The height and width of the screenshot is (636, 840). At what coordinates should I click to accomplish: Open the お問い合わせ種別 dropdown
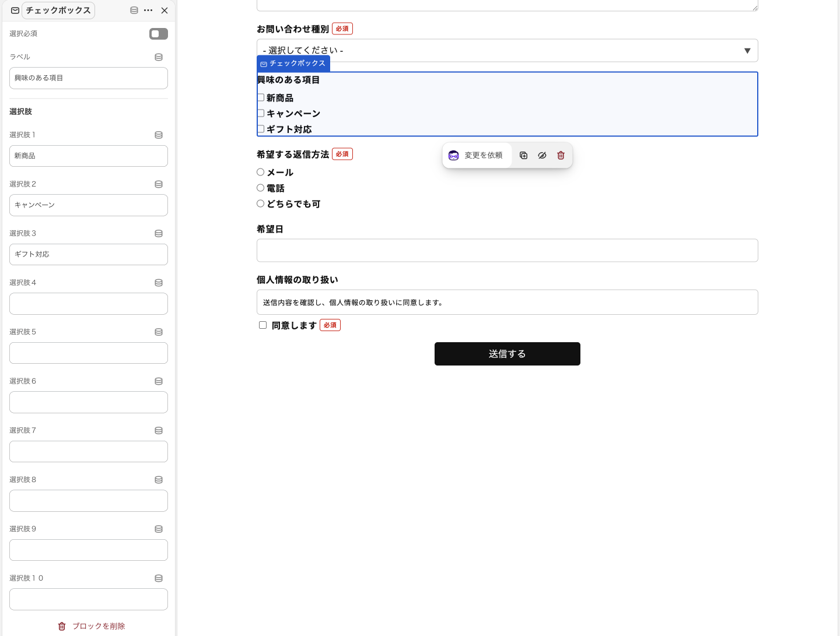pyautogui.click(x=507, y=51)
